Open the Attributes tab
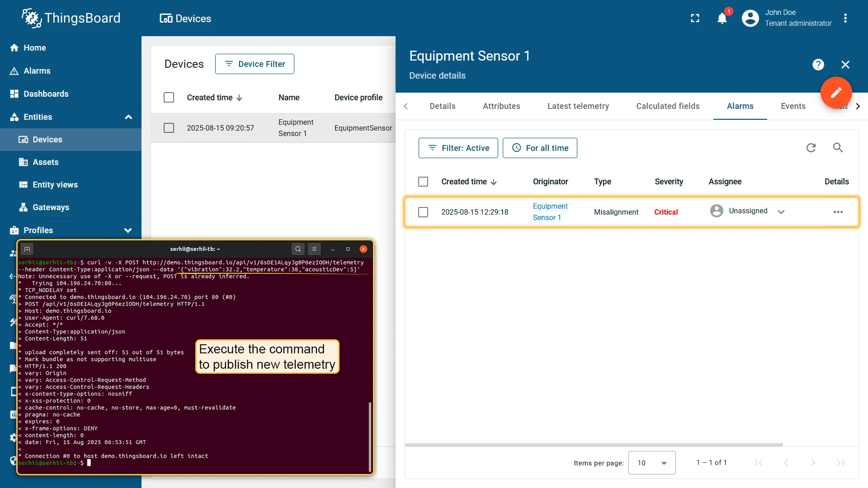The image size is (868, 488). pyautogui.click(x=501, y=106)
